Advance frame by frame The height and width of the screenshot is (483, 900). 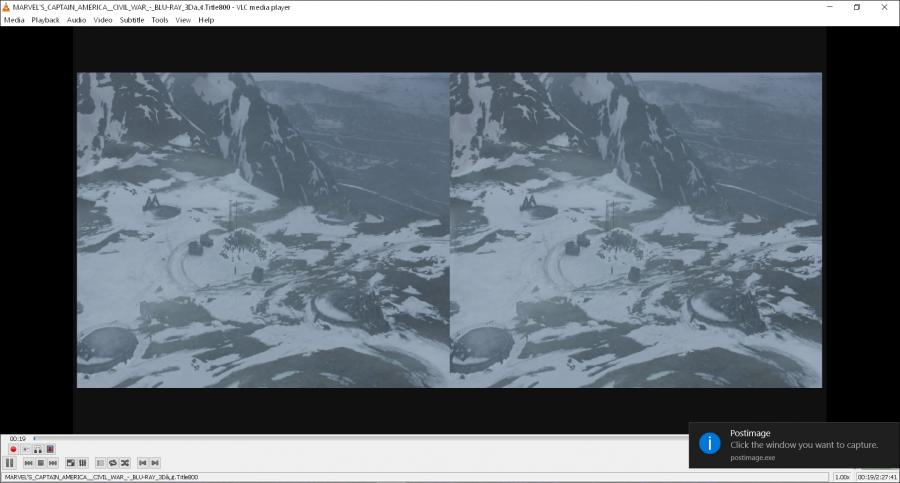click(51, 449)
